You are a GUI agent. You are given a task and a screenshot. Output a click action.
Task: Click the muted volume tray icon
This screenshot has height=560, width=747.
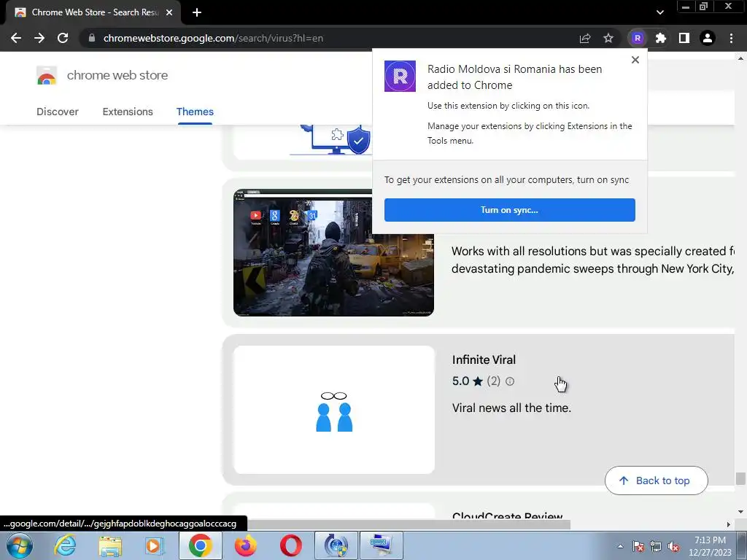[673, 547]
